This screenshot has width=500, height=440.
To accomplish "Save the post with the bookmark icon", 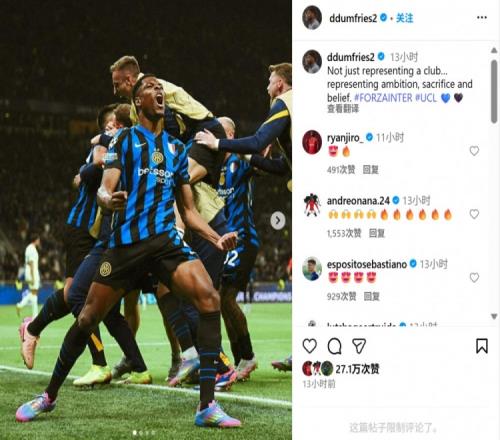I will [x=482, y=346].
